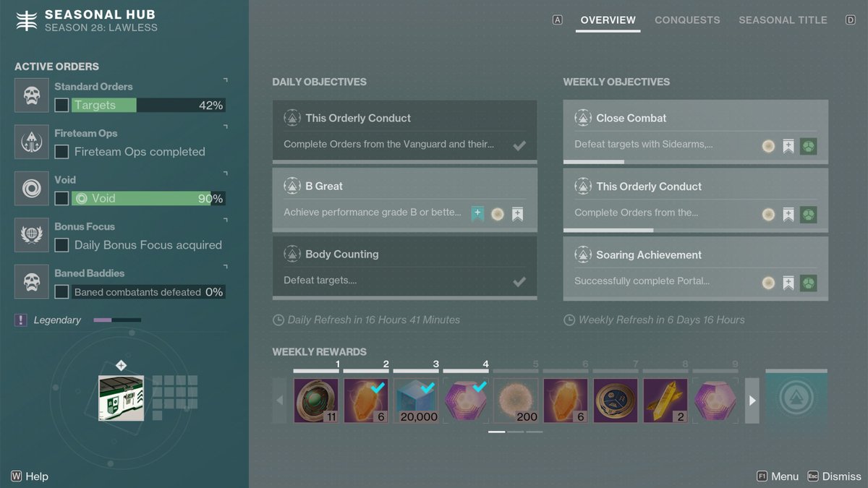Switch to the Conquests tab
Screen dimensions: 868x488
pyautogui.click(x=687, y=20)
